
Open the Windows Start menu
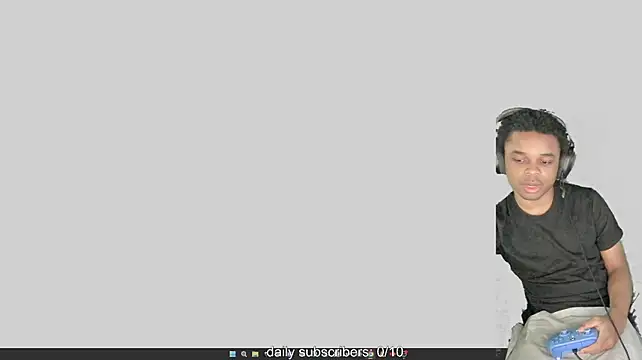pos(233,354)
